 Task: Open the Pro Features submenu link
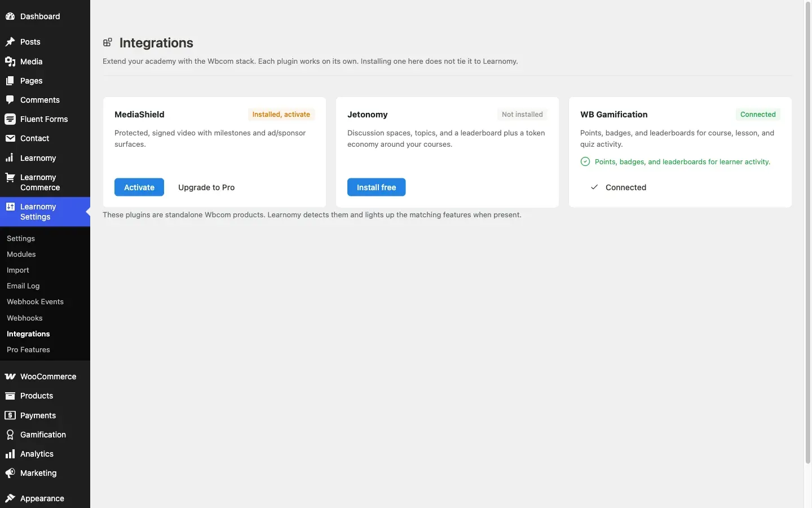click(x=28, y=349)
